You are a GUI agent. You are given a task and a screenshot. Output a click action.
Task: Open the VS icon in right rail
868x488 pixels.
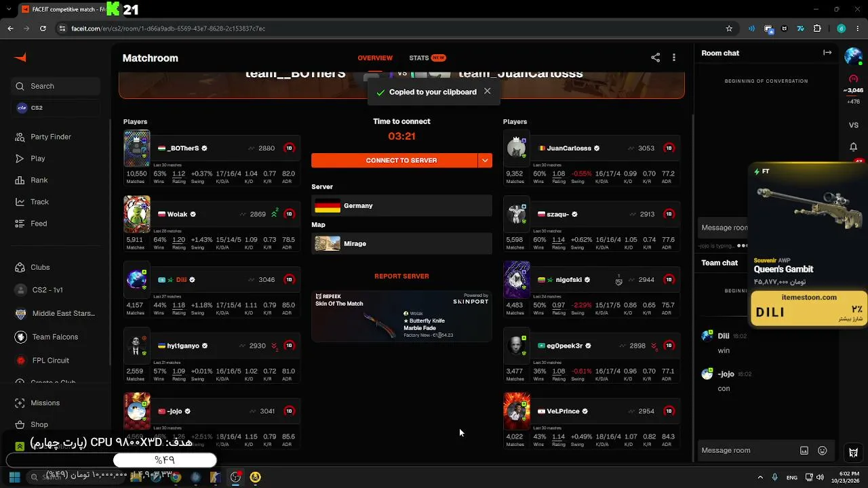854,125
